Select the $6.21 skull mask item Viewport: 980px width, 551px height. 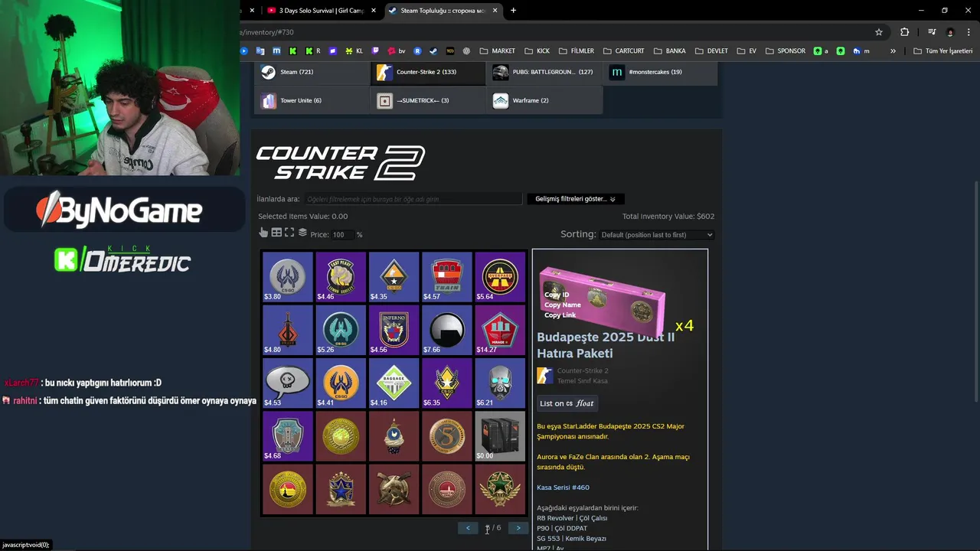pos(500,383)
